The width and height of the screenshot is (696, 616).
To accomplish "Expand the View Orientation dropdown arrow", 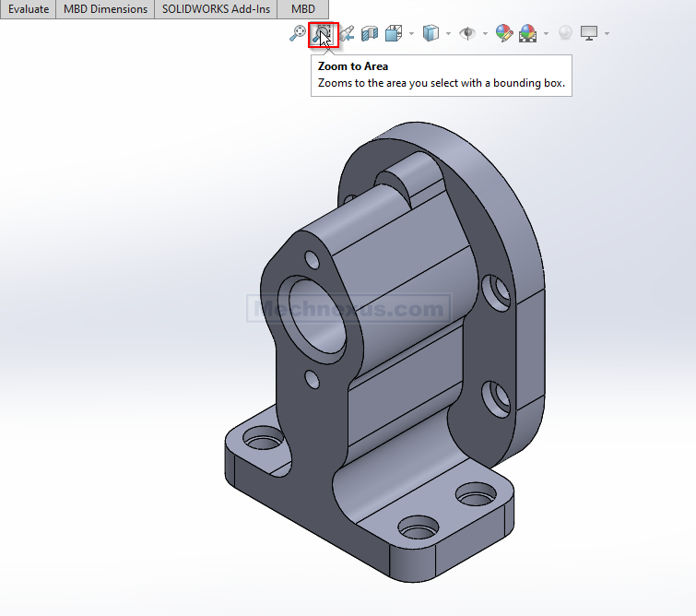I will coord(411,34).
